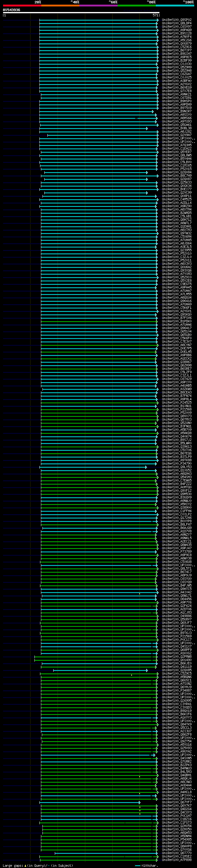The height and width of the screenshot is (868, 197).
Task: Click the short alignment bar of UniRef100_B0BL38
Action: [x=94, y=128]
